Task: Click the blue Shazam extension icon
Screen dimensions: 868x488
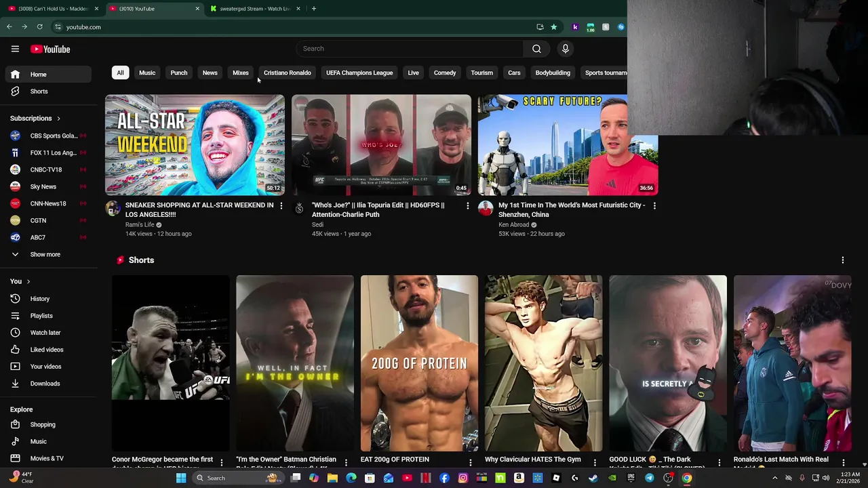Action: pyautogui.click(x=620, y=27)
